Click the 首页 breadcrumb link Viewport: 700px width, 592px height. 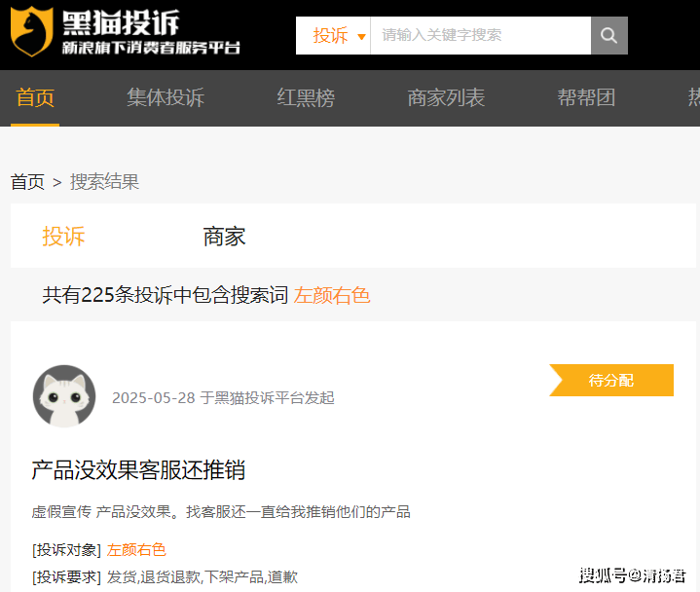(27, 182)
